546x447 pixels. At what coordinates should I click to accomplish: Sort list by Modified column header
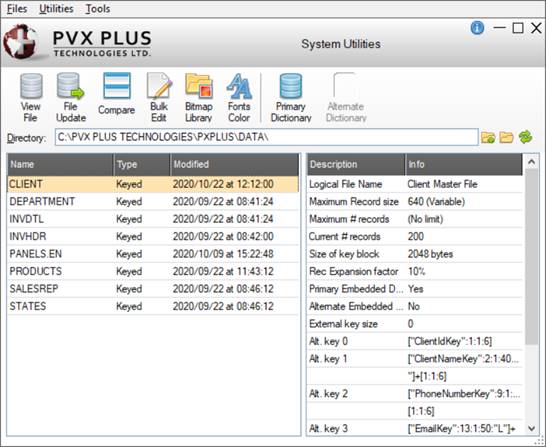(x=234, y=164)
